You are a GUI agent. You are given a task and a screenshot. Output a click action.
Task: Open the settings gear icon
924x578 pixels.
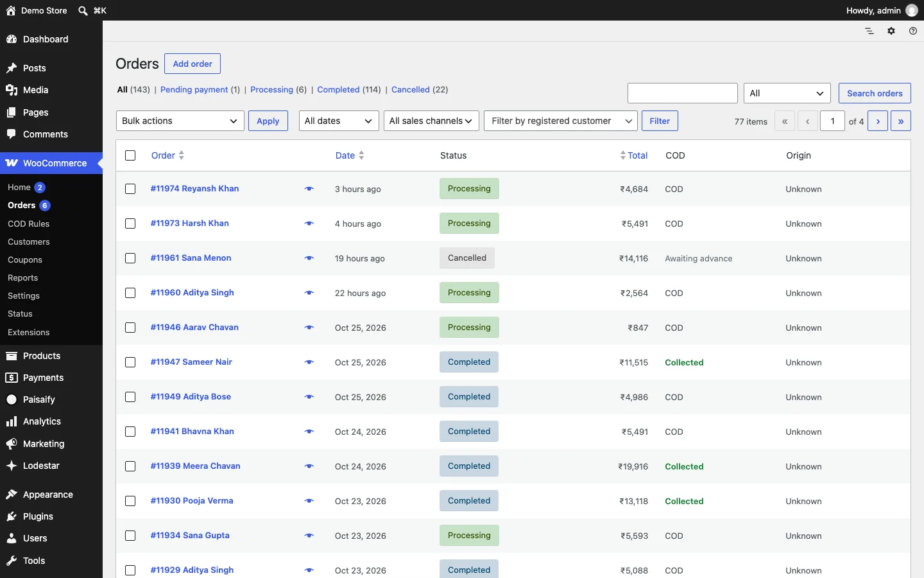click(891, 31)
